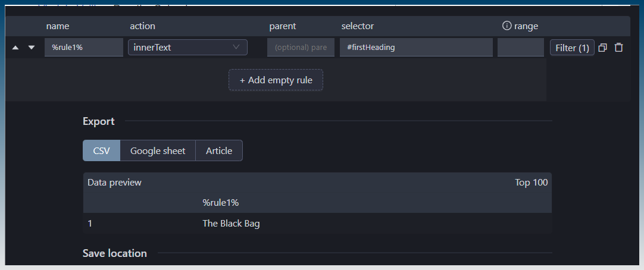Image resolution: width=644 pixels, height=270 pixels.
Task: Click the %rule1% column header in preview
Action: [x=220, y=203]
